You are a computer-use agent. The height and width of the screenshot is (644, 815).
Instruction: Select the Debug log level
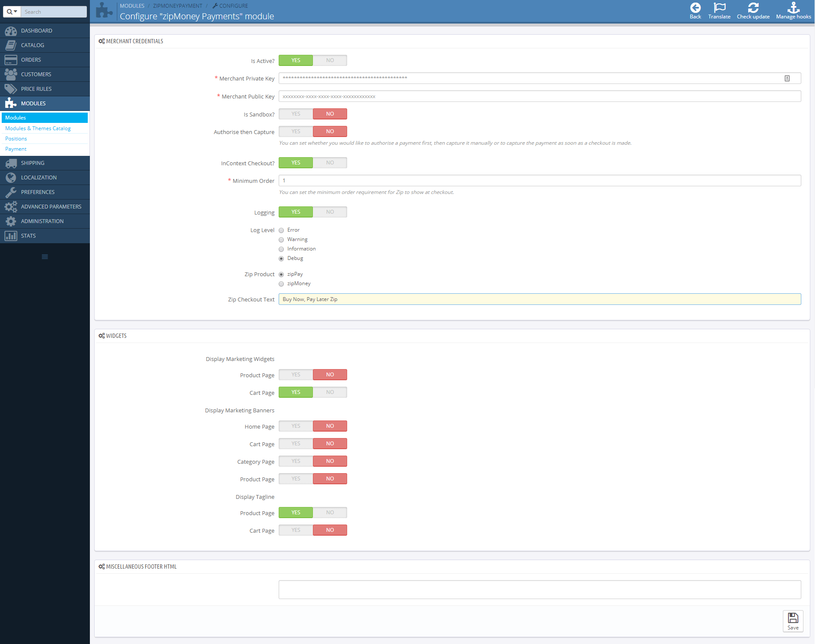281,259
